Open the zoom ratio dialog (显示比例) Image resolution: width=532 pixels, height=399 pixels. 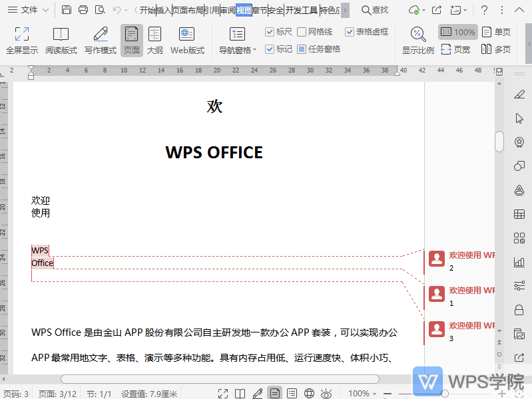417,41
